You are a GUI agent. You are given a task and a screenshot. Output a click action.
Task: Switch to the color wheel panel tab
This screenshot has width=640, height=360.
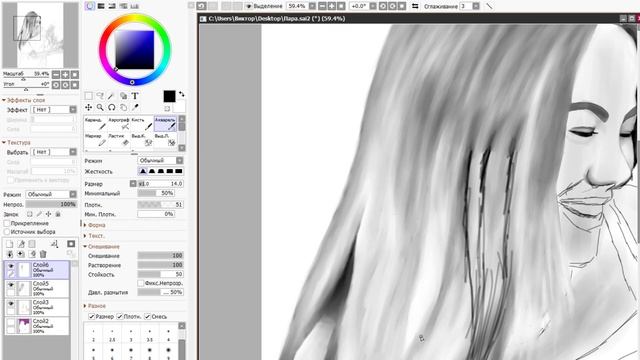(x=90, y=6)
